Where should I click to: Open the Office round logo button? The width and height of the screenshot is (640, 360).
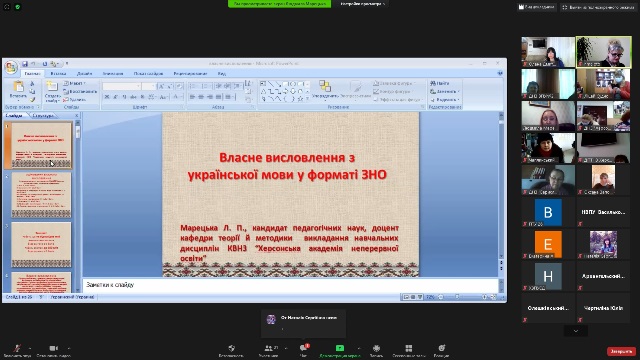click(11, 67)
